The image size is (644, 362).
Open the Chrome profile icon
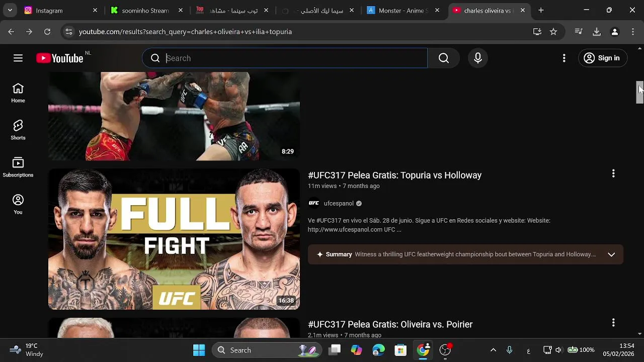(615, 32)
